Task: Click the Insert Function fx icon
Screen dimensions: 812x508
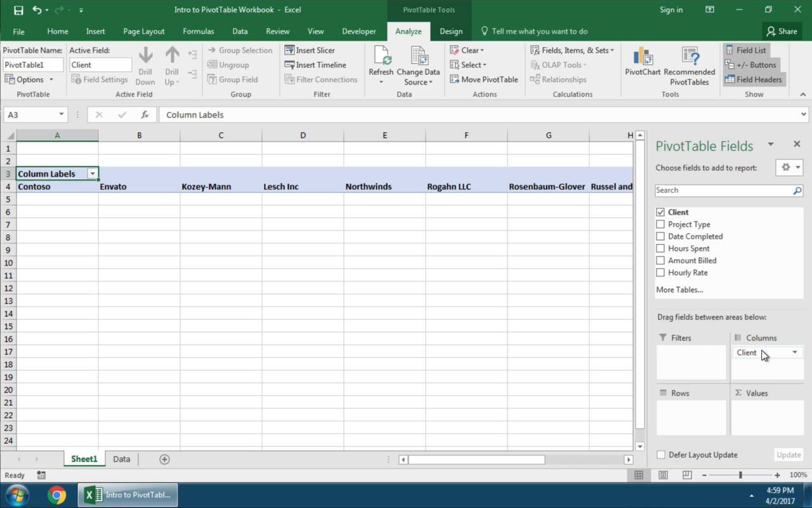Action: pyautogui.click(x=145, y=115)
